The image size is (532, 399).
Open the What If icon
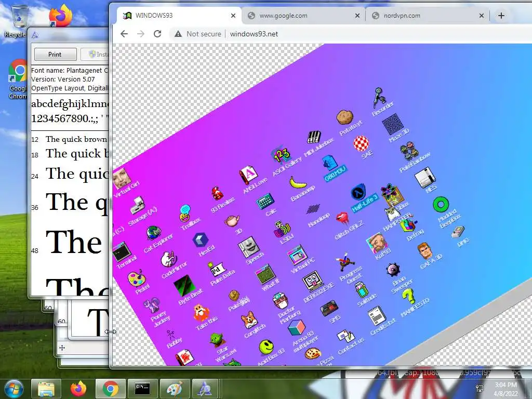266,274
